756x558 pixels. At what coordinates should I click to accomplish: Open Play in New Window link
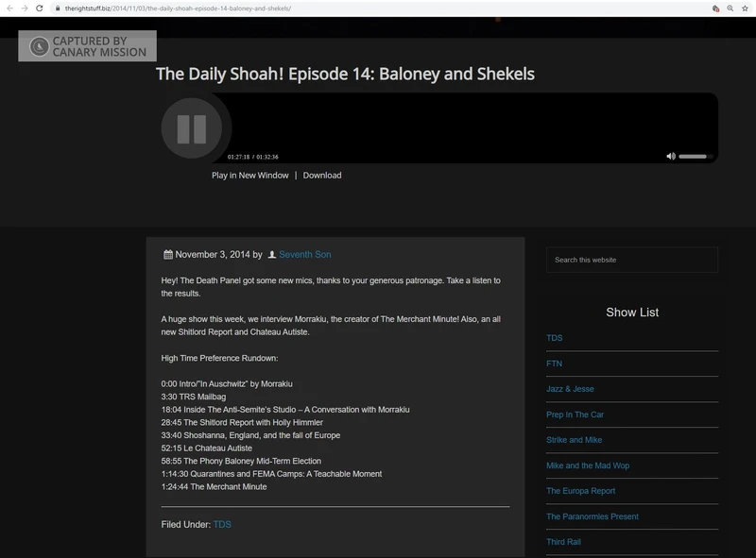point(249,176)
